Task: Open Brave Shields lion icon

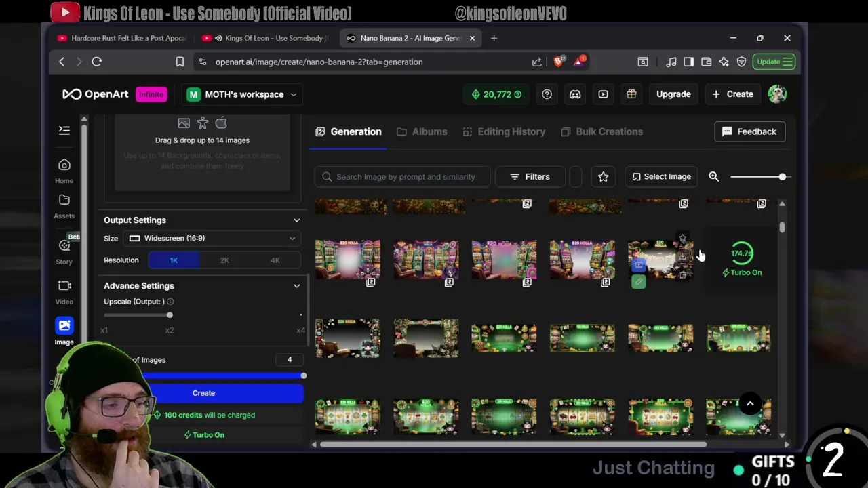Action: (558, 62)
